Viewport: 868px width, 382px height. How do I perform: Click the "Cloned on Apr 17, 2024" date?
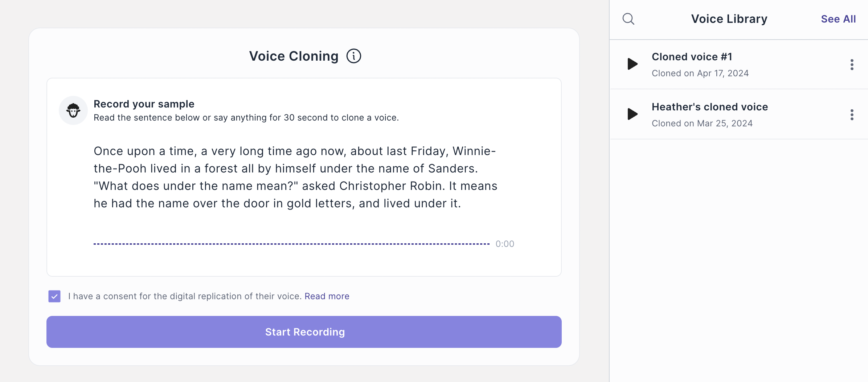pos(700,73)
